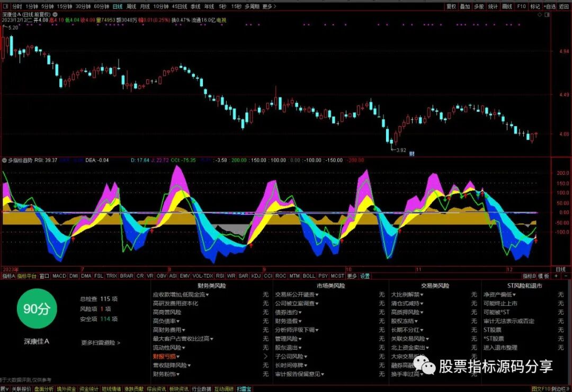Image resolution: width=572 pixels, height=392 pixels.
Task: Click the 指标B button
Action: (x=529, y=276)
